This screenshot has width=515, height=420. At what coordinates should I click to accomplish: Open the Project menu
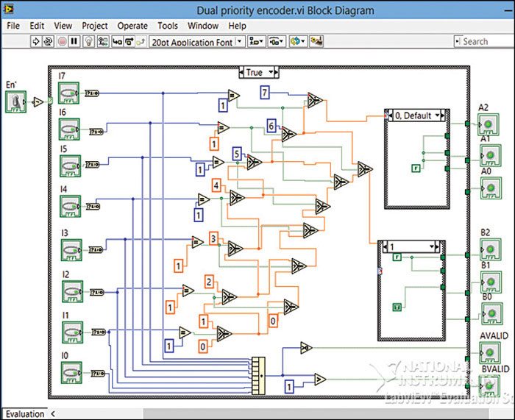tap(95, 26)
